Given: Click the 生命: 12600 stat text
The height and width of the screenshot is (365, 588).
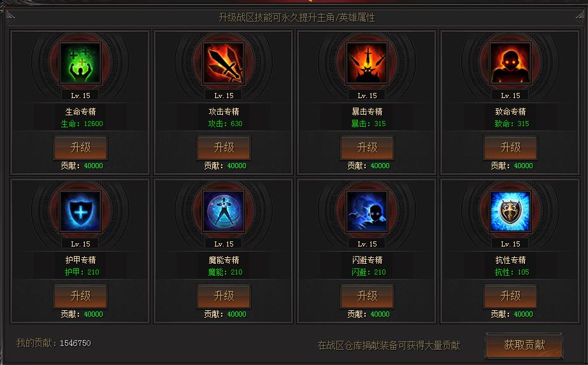Looking at the screenshot, I should (82, 124).
